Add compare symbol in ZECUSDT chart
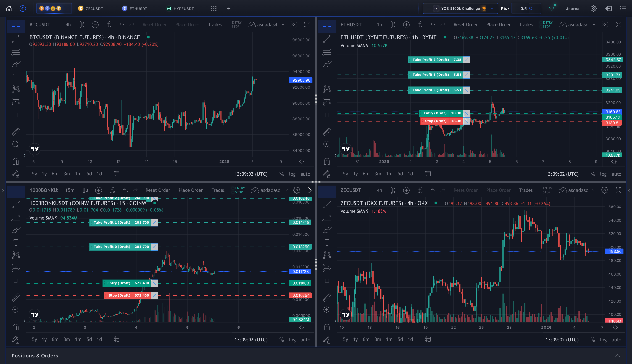 (407, 190)
